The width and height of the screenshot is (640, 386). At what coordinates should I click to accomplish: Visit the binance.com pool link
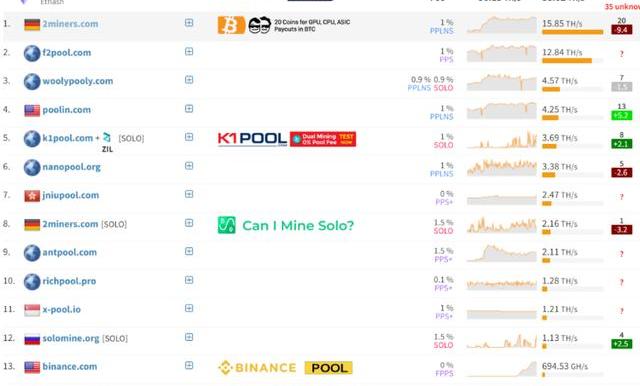tap(70, 366)
